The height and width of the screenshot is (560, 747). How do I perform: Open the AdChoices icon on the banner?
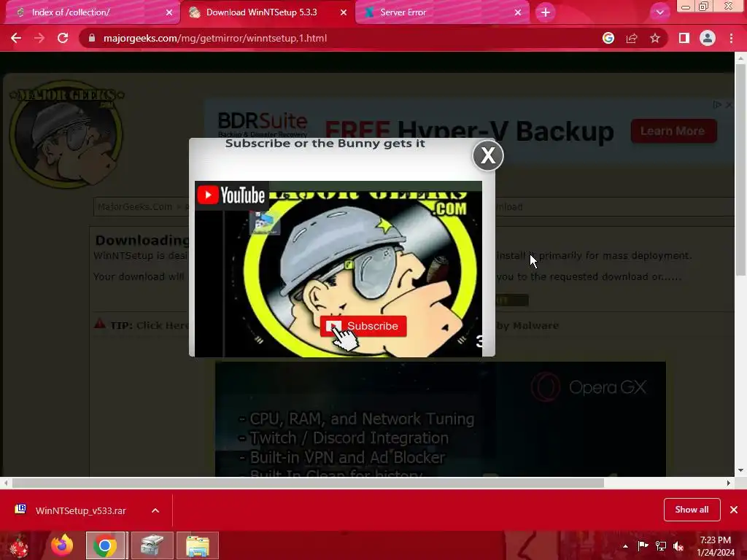(x=718, y=104)
